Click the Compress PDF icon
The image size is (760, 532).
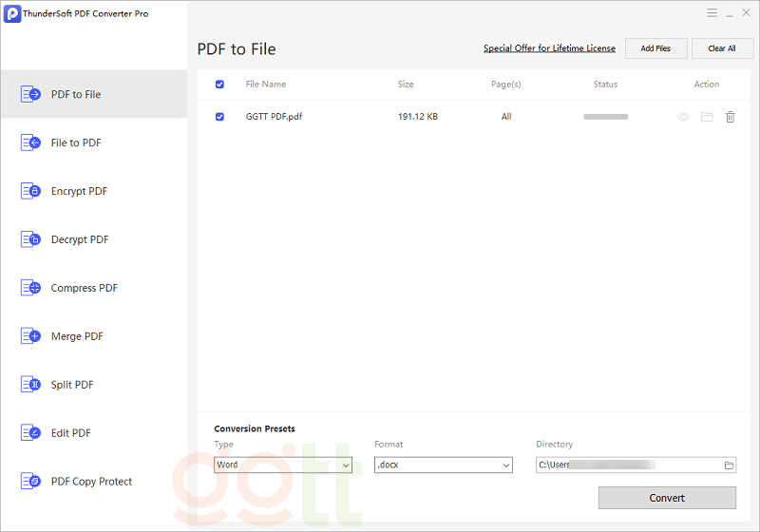(30, 288)
